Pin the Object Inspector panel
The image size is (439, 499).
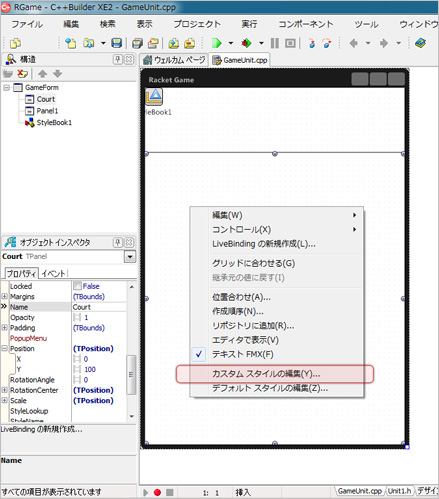(117, 242)
